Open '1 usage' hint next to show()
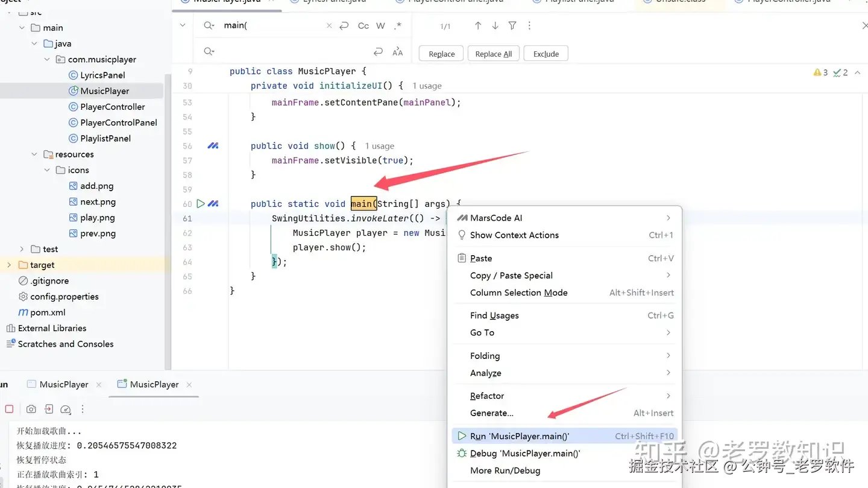This screenshot has height=488, width=868. pyautogui.click(x=379, y=146)
